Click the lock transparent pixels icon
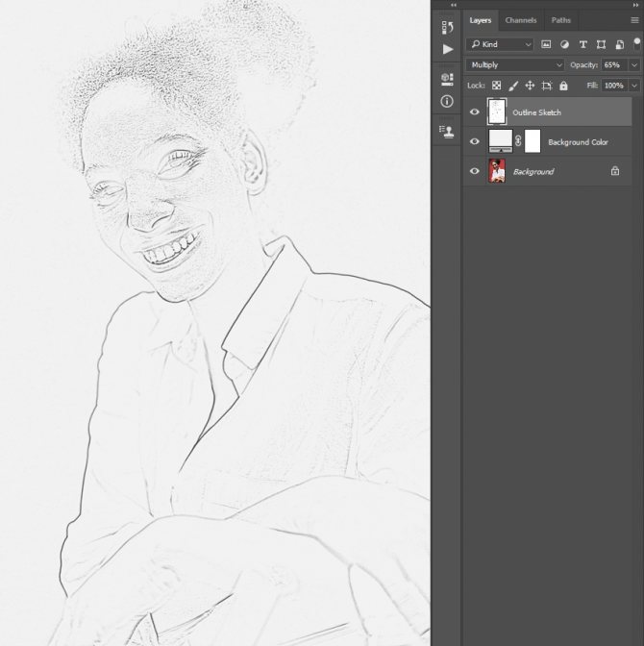This screenshot has height=646, width=644. (x=496, y=86)
